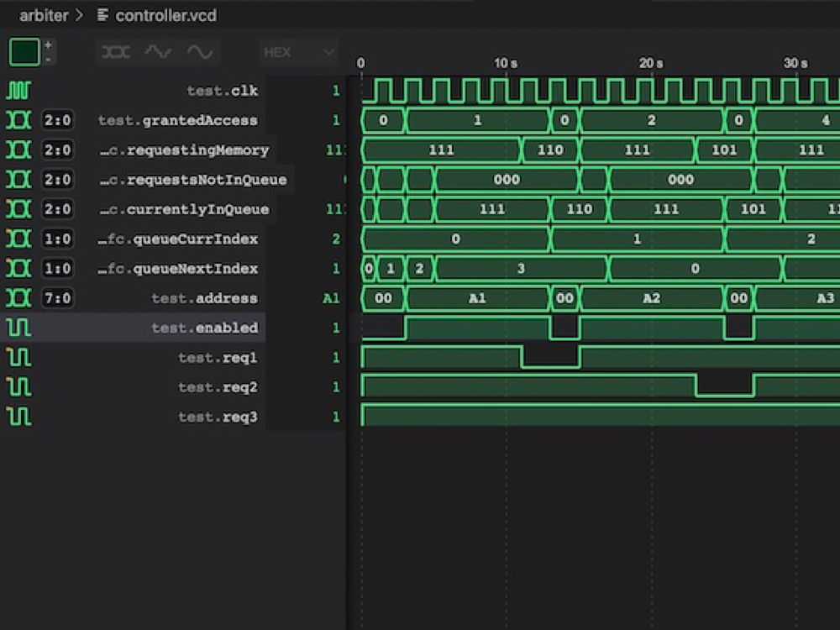
Task: Click the 1:0 badge beside queueCurrIndex
Action: pyautogui.click(x=49, y=239)
